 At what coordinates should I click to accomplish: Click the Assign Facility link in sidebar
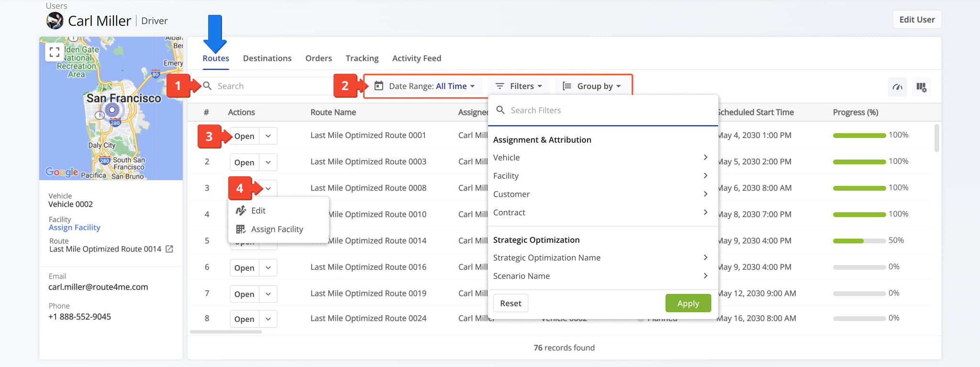(x=74, y=228)
